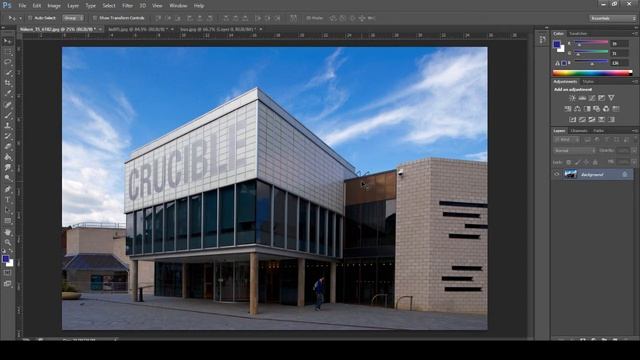Enable the Auto-Select checkbox
The height and width of the screenshot is (360, 640).
[30, 18]
